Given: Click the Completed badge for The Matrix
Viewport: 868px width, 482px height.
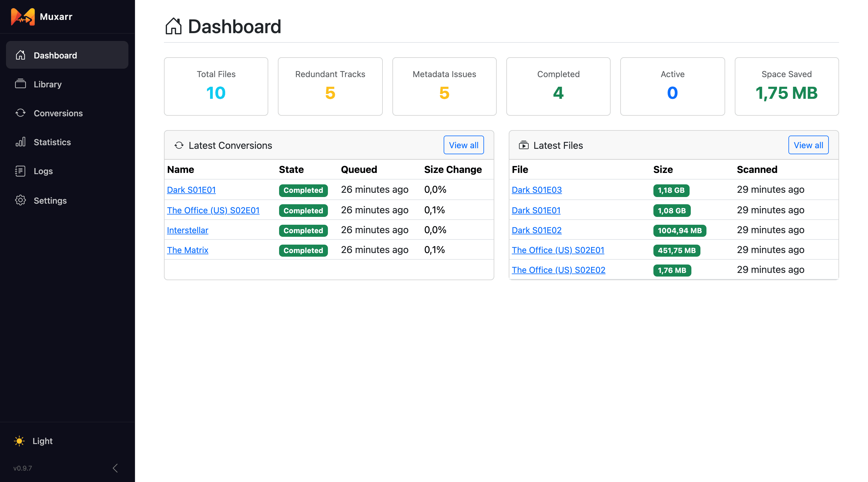Looking at the screenshot, I should (303, 251).
